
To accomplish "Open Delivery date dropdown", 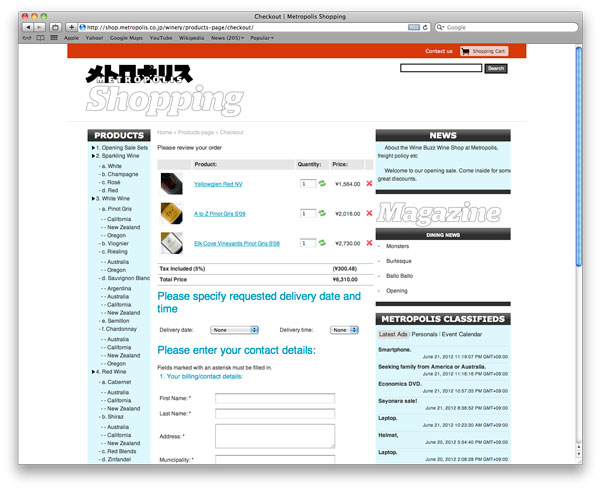I will (234, 330).
